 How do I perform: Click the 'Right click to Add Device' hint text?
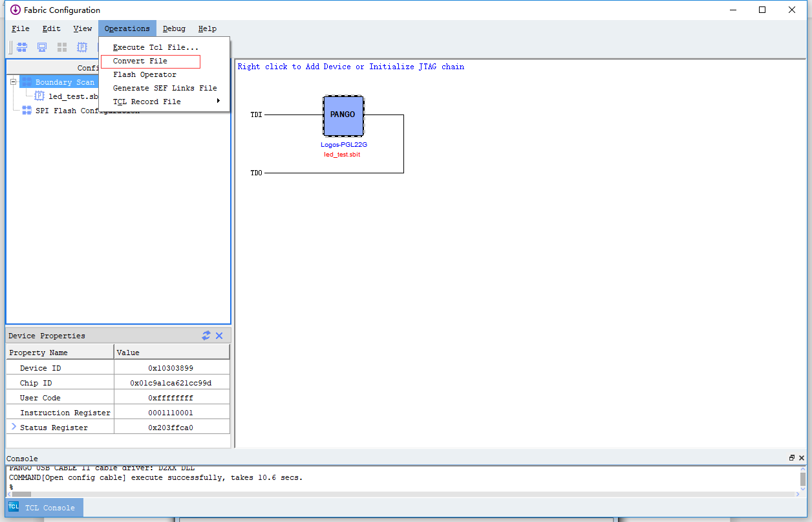[351, 67]
